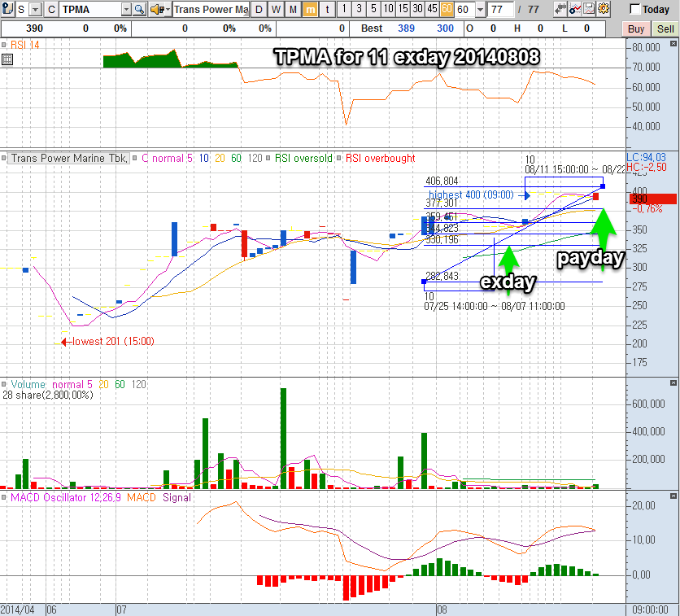Set interval to 10 minutes

point(388,9)
